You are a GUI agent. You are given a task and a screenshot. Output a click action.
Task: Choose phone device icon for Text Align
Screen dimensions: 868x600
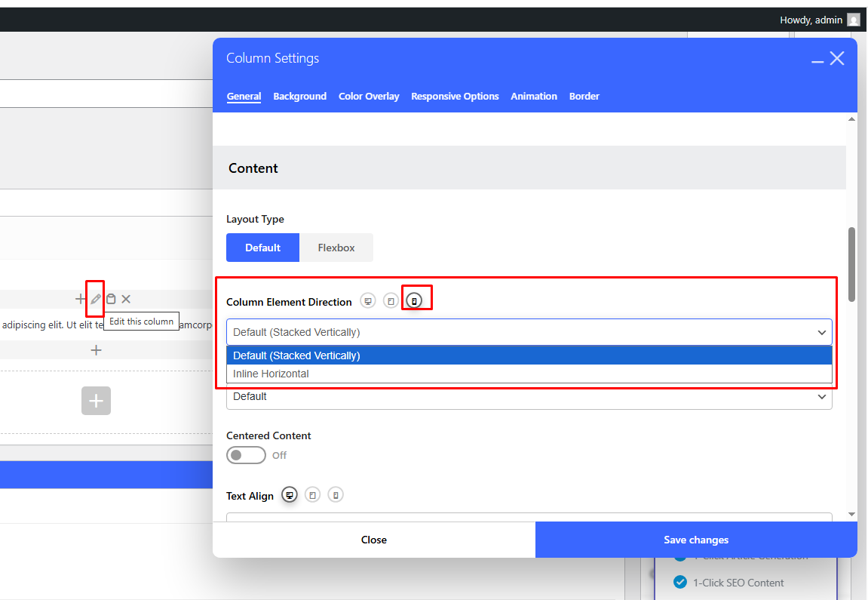click(336, 495)
